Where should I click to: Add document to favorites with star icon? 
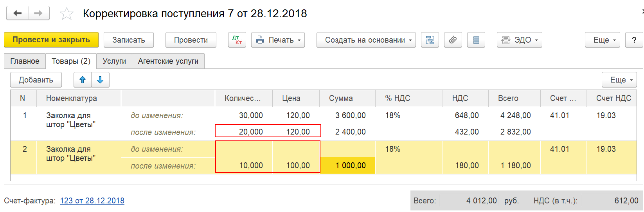coord(67,14)
